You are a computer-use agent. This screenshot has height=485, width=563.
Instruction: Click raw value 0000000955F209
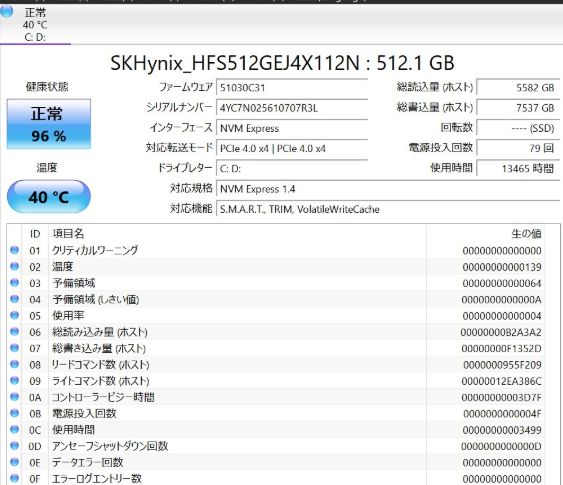click(x=502, y=365)
